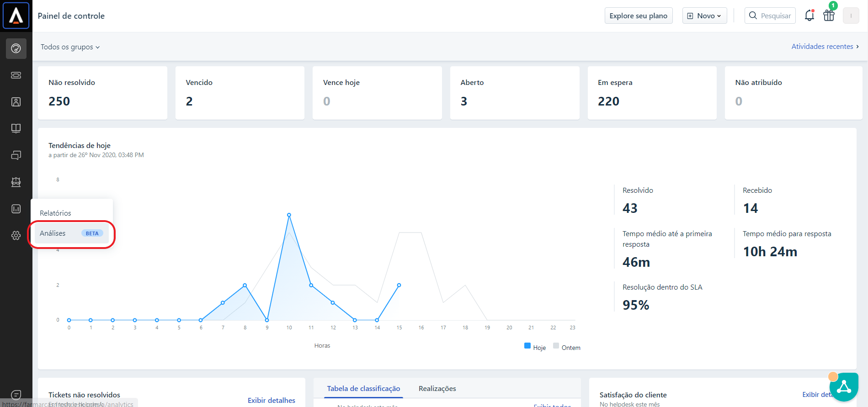Toggle the Ontem legend series
The width and height of the screenshot is (868, 407).
tap(567, 347)
